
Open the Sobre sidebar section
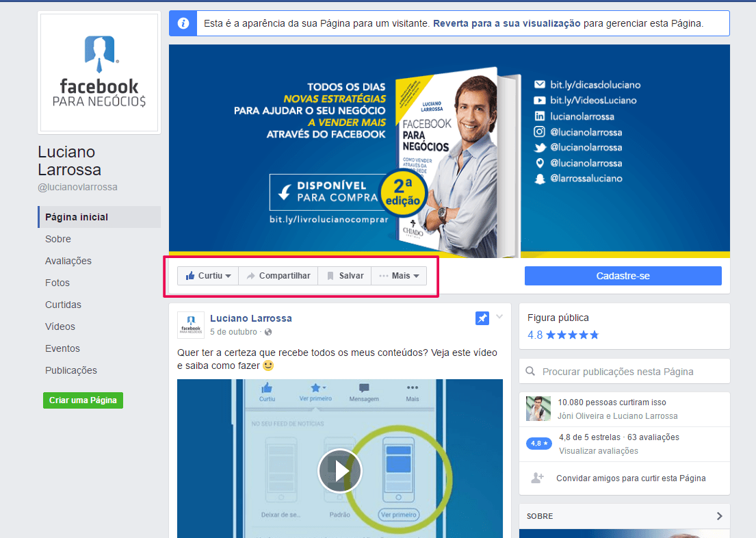click(58, 239)
